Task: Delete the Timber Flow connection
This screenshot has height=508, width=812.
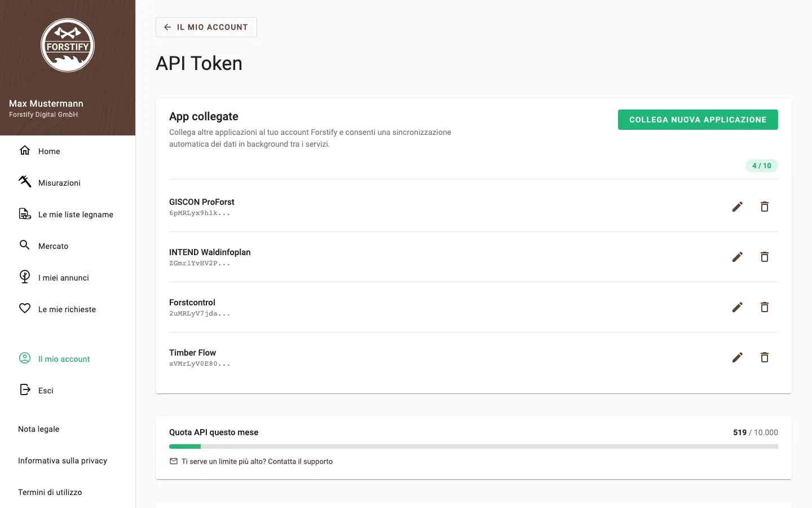Action: tap(765, 357)
